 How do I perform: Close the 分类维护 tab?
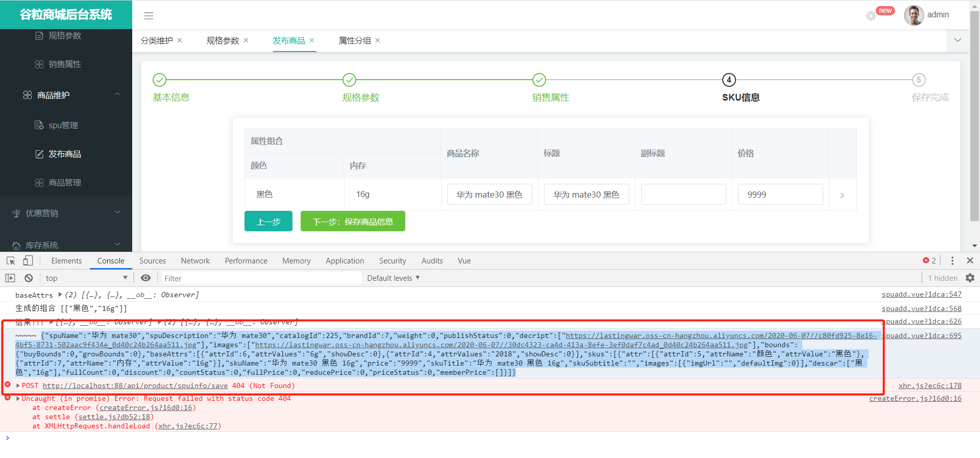coord(180,40)
